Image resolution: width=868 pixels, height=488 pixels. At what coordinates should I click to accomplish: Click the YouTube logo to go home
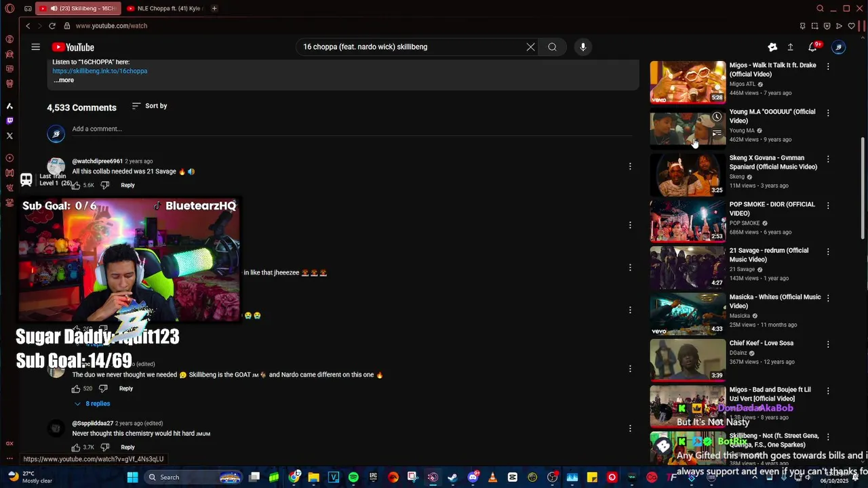73,47
